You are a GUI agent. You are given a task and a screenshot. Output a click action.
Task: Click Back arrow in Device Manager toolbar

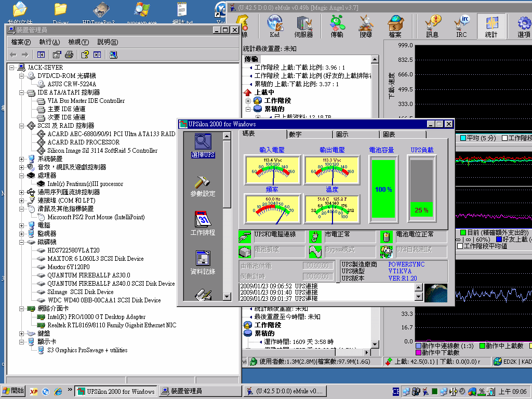[13, 55]
